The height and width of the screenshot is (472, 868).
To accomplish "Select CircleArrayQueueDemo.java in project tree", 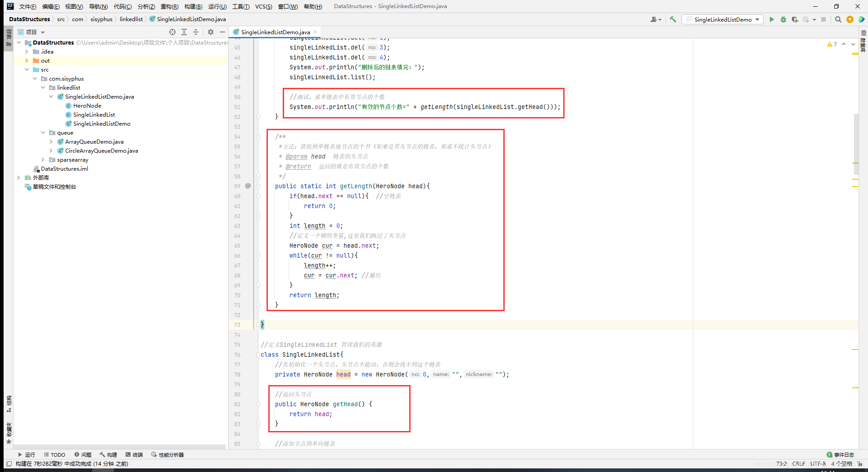I will pos(101,150).
